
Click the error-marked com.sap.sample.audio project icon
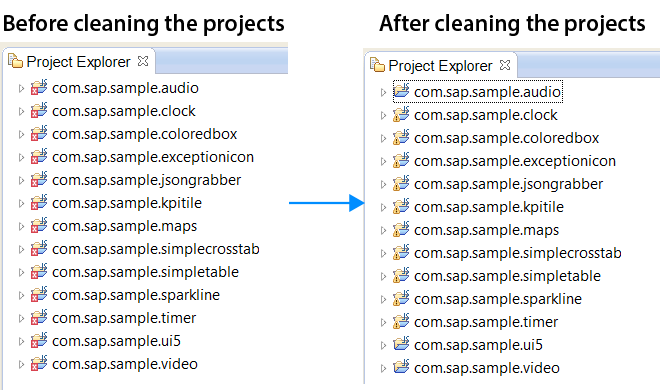(39, 88)
